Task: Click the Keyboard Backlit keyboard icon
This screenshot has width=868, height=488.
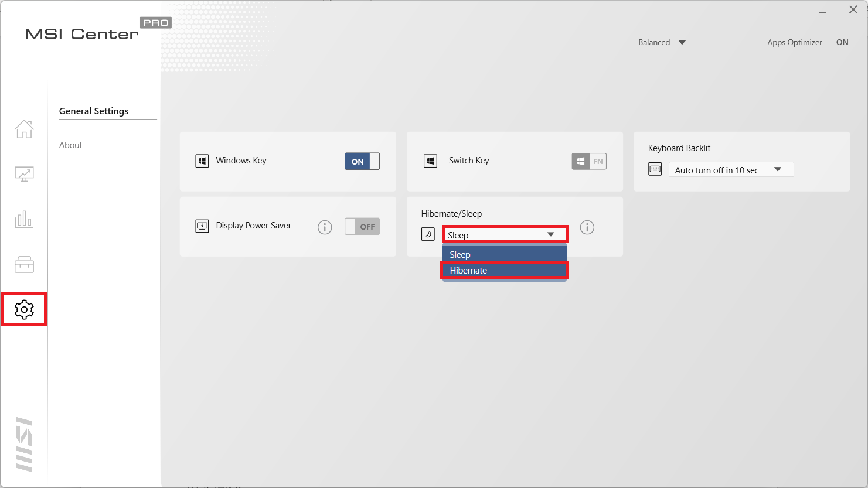Action: click(x=655, y=169)
